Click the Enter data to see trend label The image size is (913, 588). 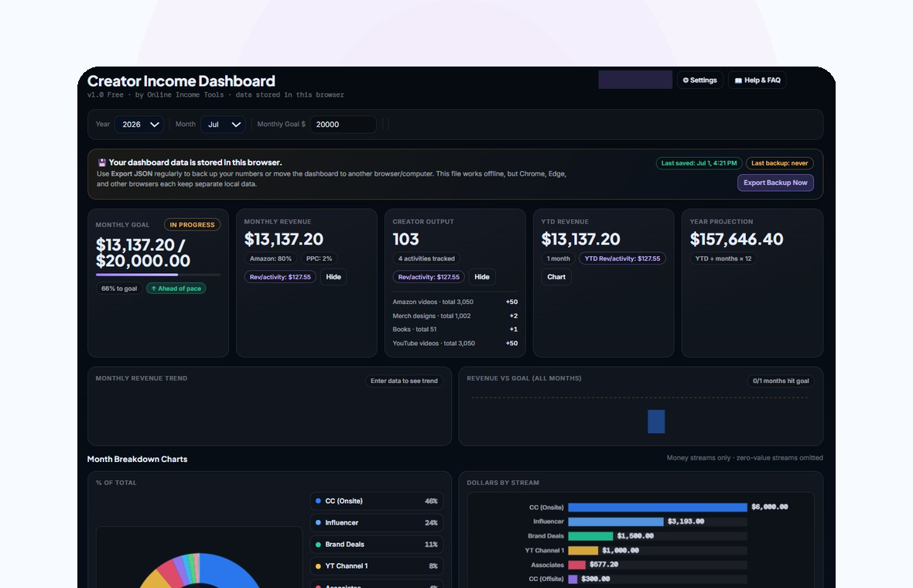point(404,381)
